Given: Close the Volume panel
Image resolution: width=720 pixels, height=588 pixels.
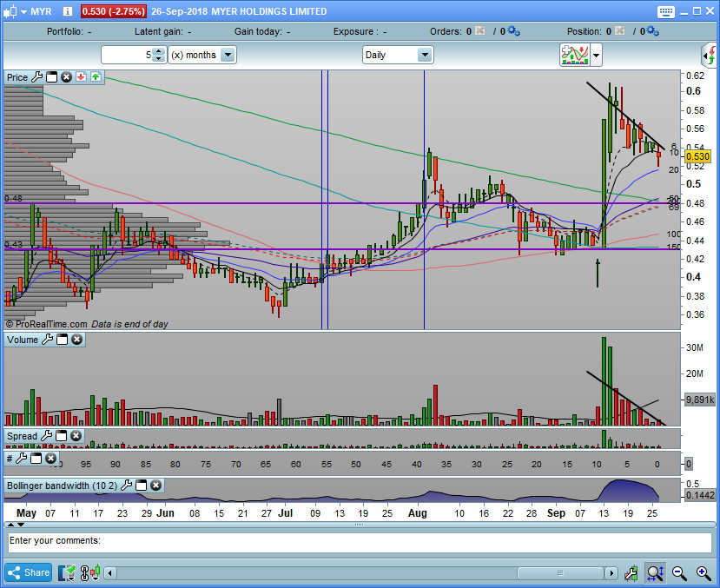Looking at the screenshot, I should tap(76, 340).
